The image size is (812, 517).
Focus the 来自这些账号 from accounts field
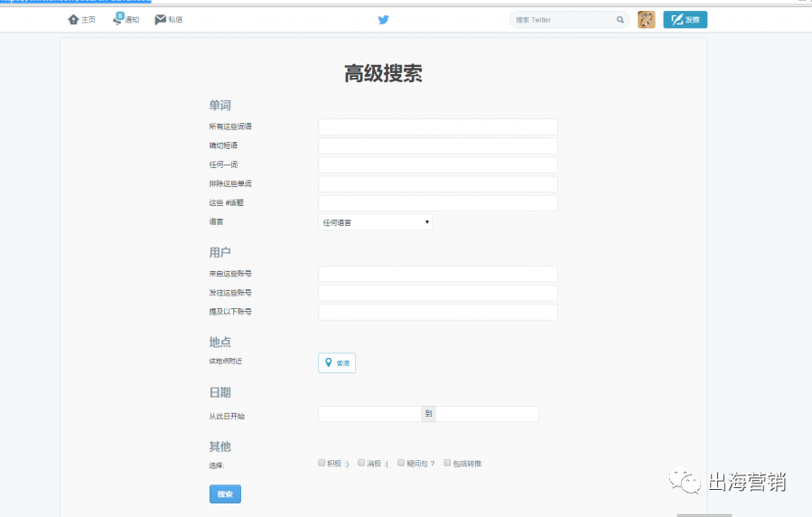(437, 274)
